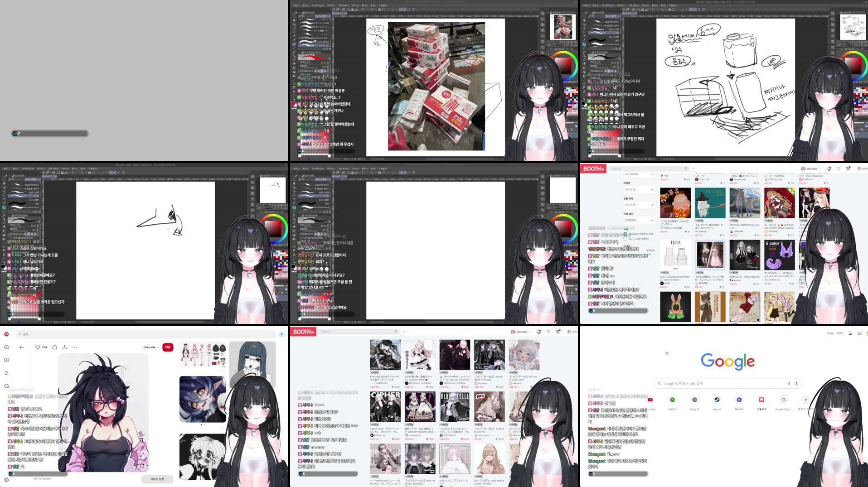This screenshot has height=487, width=868.
Task: Open the Google apps grid icon
Action: (x=859, y=333)
